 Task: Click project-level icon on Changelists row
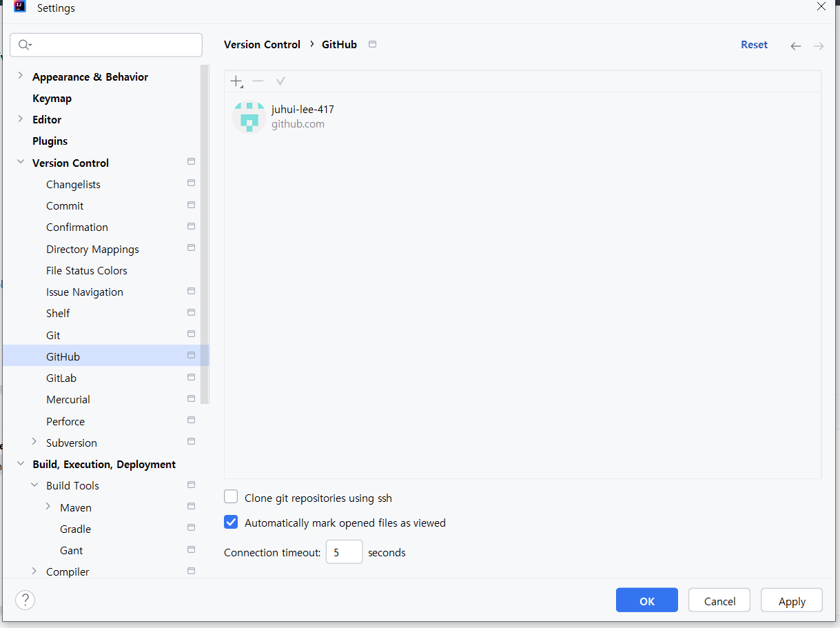191,183
